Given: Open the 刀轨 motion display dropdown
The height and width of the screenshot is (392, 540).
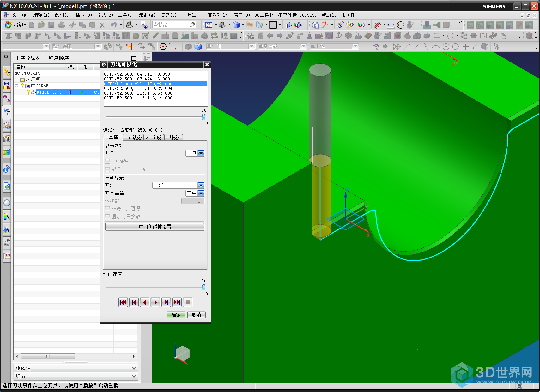Looking at the screenshot, I should (201, 186).
